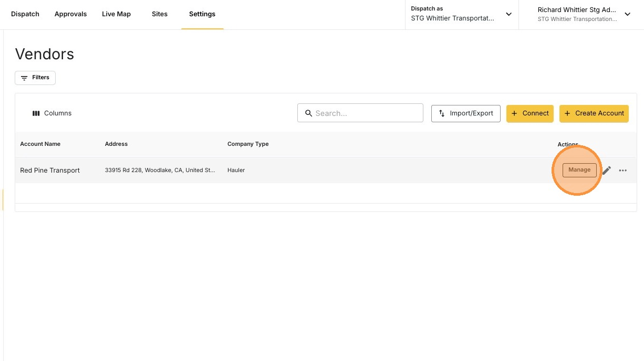Open the Columns chooser
Viewport: 644px width, 361px height.
click(52, 113)
